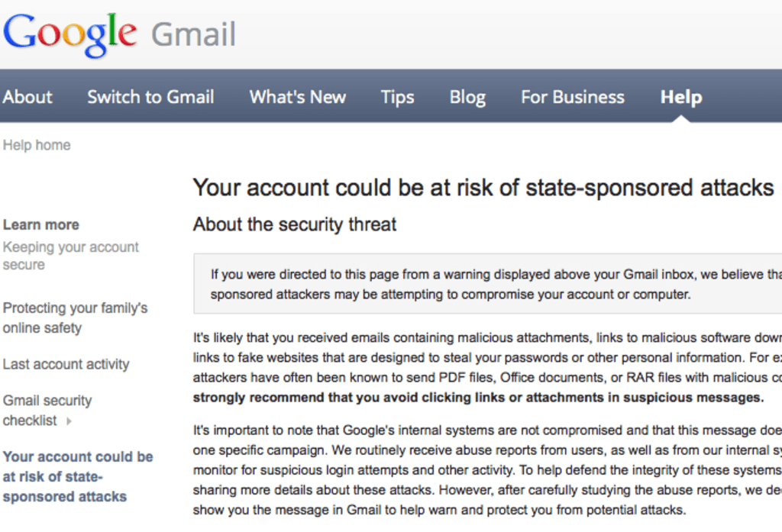Click the page title about state-sponsored attacks
This screenshot has width=782, height=532.
[483, 187]
